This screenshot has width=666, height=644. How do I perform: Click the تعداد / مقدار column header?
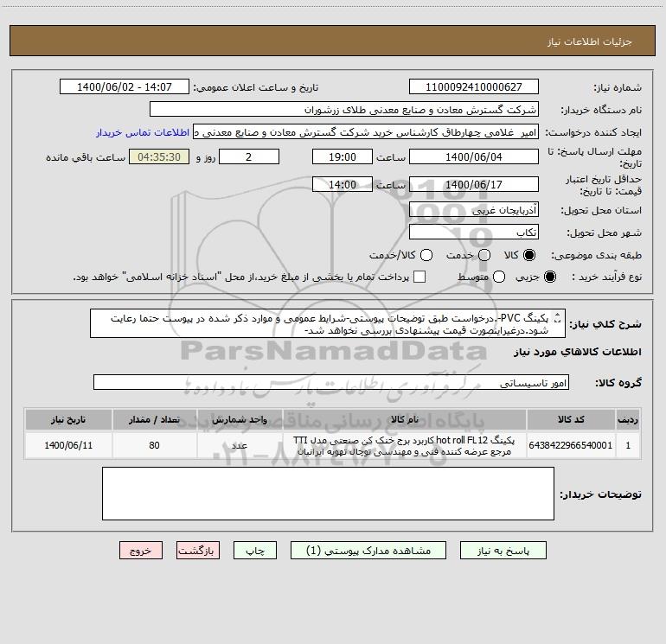[154, 419]
